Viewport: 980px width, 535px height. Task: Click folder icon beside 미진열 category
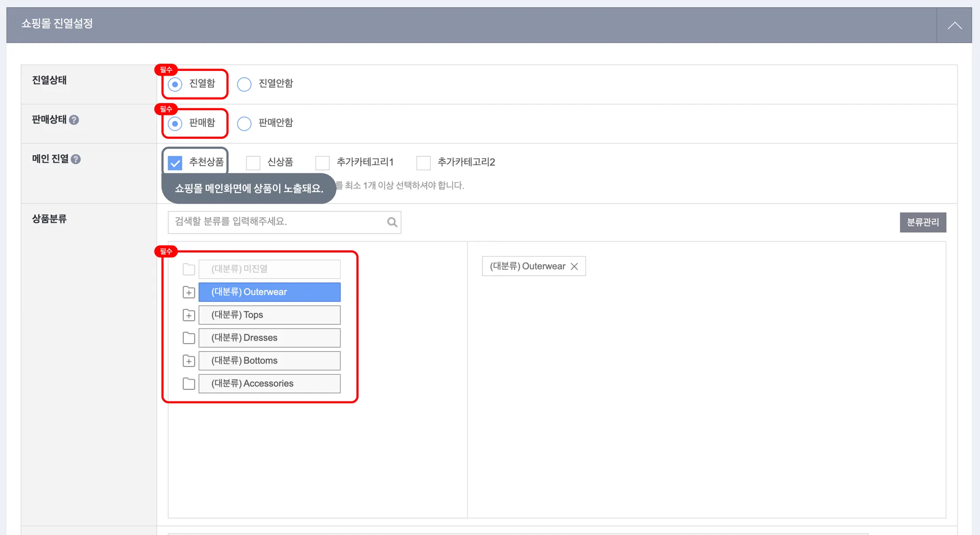[x=189, y=269]
